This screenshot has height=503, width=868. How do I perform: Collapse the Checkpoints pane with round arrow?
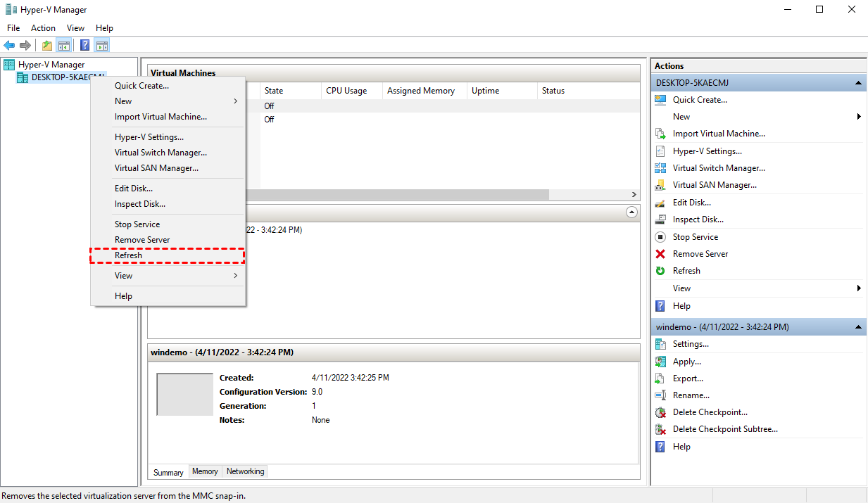[631, 212]
